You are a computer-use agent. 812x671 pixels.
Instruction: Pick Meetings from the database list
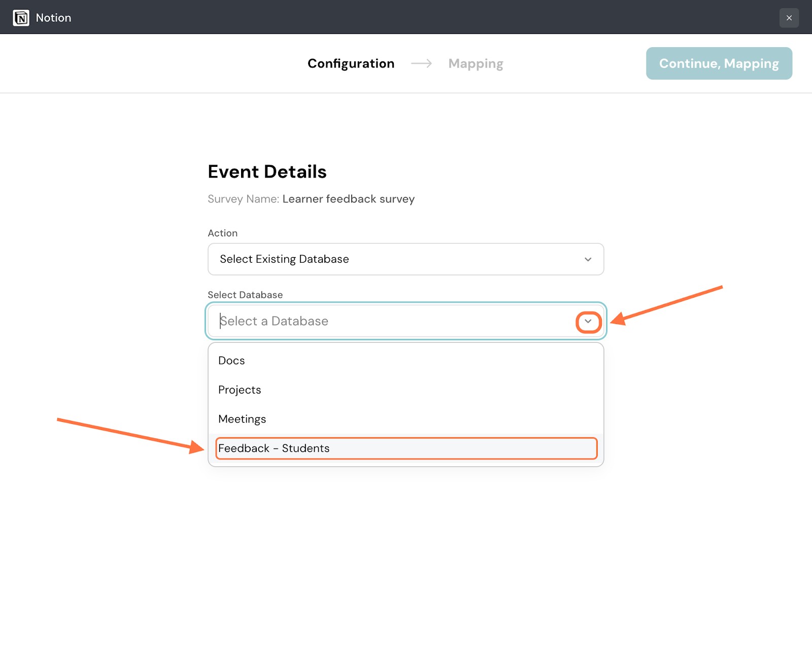pyautogui.click(x=242, y=419)
